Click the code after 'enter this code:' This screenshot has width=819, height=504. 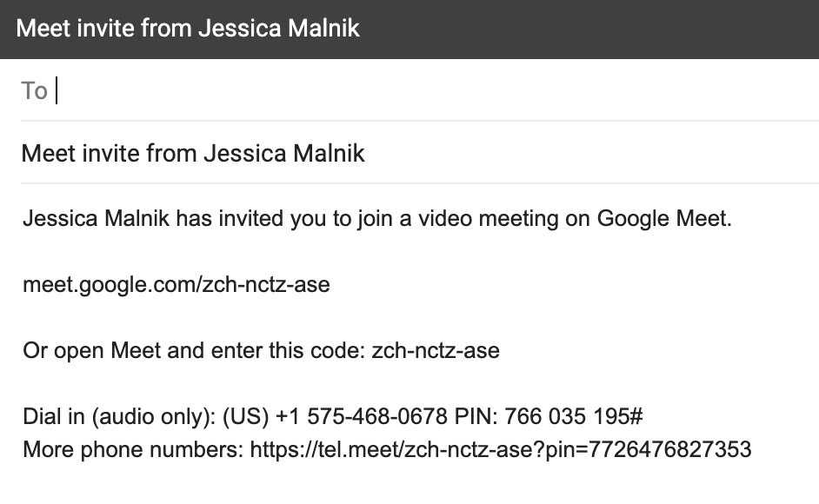435,351
